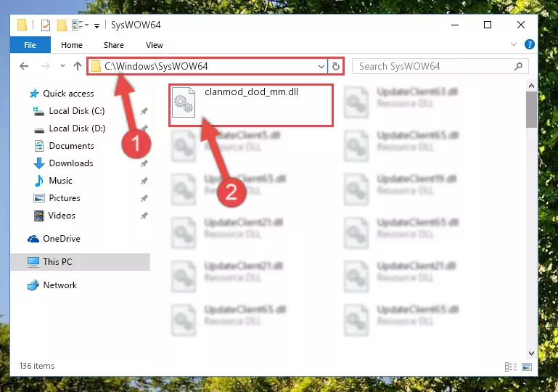Click the magnifier search icon
The width and height of the screenshot is (558, 392).
pos(519,66)
